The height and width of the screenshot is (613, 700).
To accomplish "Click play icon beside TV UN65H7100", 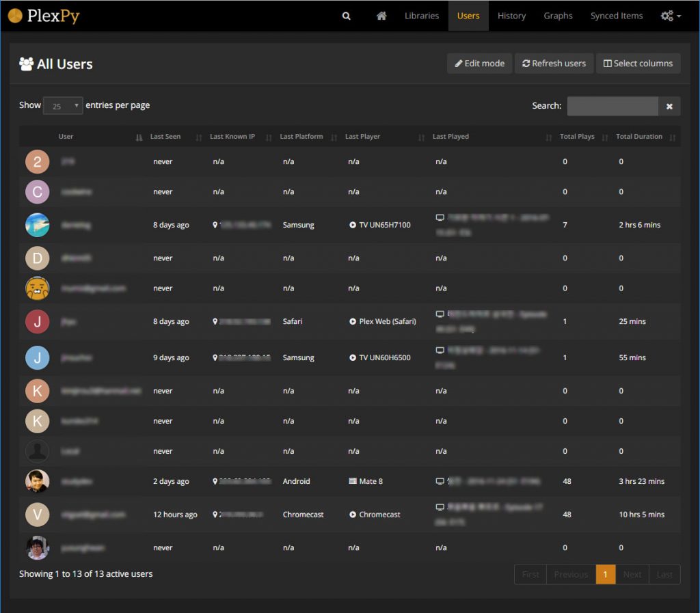I will tap(353, 225).
